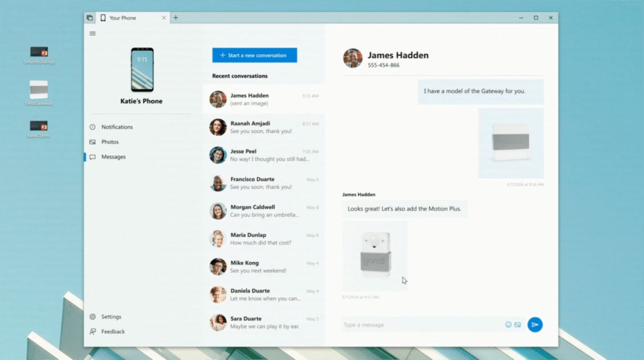
Task: Click in the Type a message field
Action: 422,325
